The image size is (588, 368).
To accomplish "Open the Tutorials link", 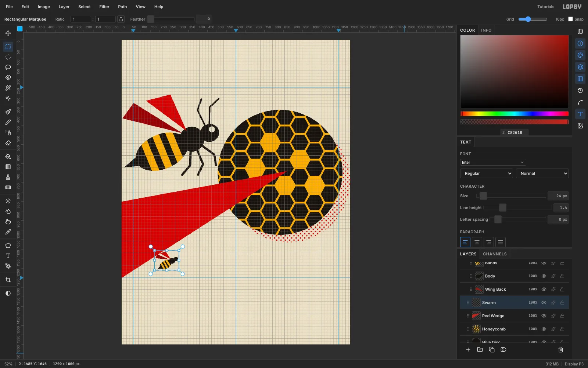I will click(x=546, y=7).
